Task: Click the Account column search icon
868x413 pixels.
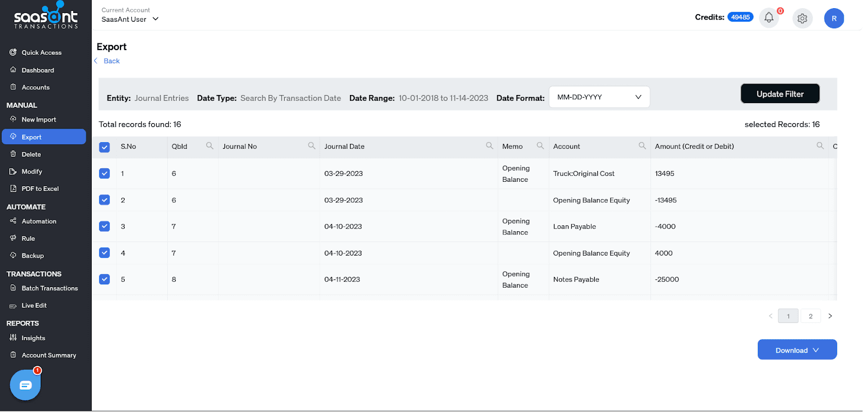Action: (x=642, y=146)
